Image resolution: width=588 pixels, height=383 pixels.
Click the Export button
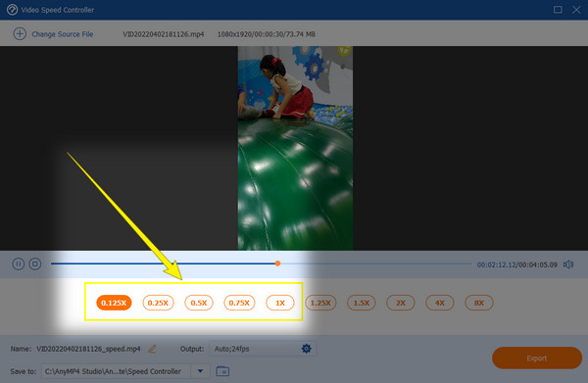[537, 358]
